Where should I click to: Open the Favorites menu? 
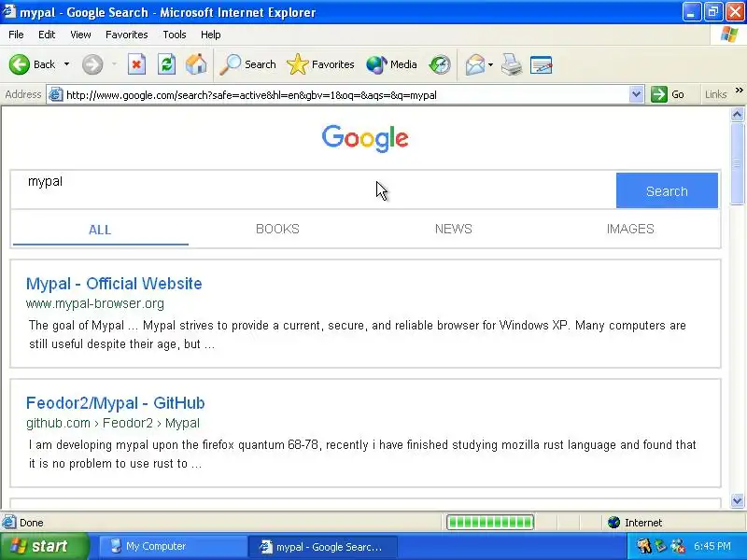(127, 35)
